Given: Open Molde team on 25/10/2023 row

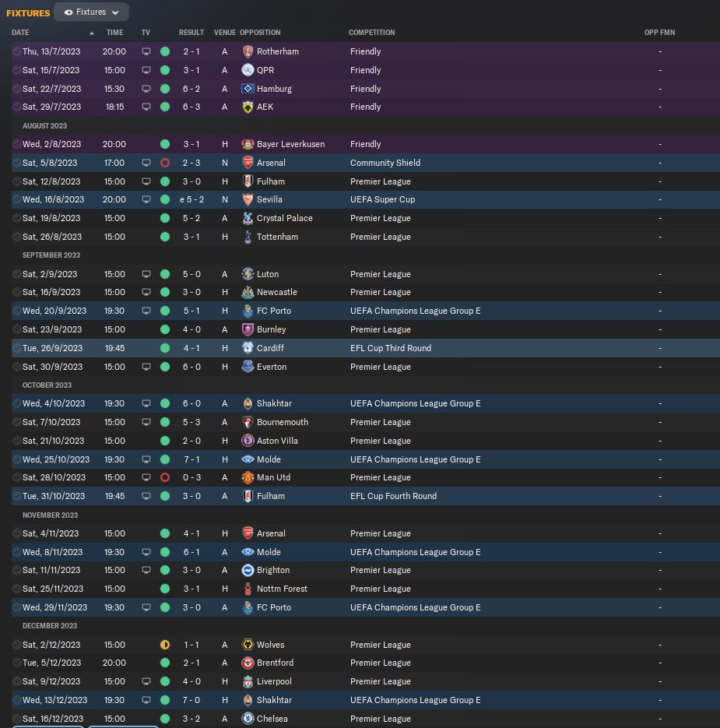Looking at the screenshot, I should tap(269, 459).
